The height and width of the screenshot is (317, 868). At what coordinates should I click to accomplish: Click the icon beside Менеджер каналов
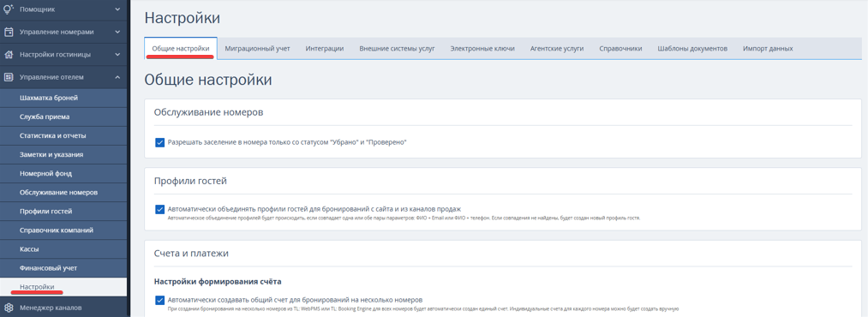point(9,308)
